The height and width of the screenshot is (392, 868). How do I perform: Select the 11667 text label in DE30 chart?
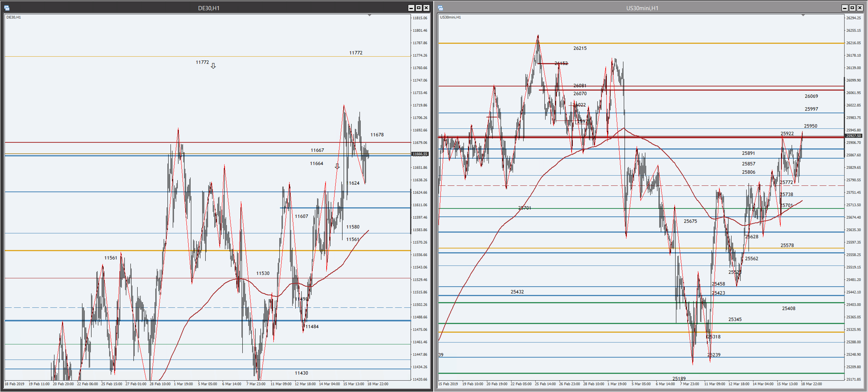[317, 150]
